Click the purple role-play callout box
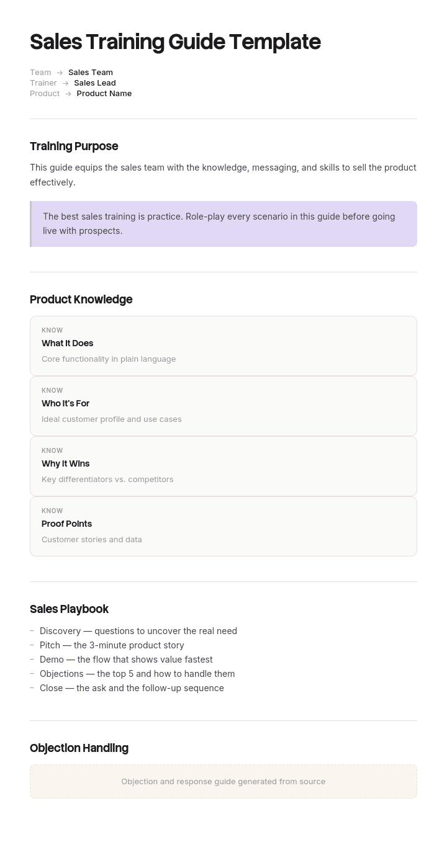Screen dimensions: 447x868 pos(223,224)
